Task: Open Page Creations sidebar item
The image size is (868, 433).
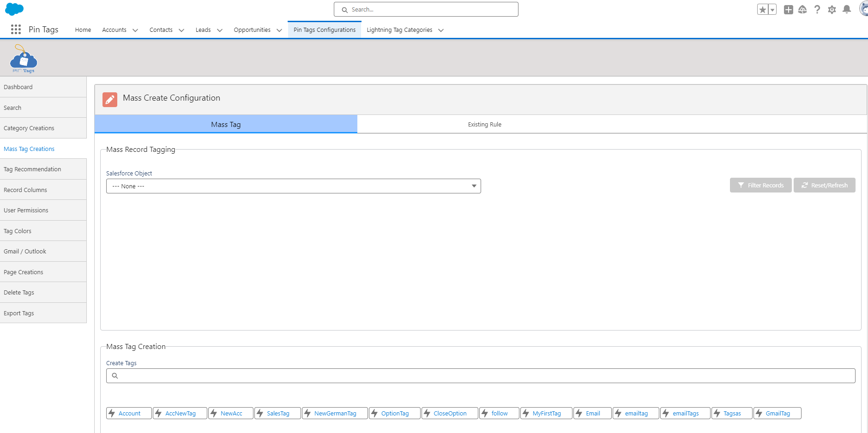Action: point(43,272)
